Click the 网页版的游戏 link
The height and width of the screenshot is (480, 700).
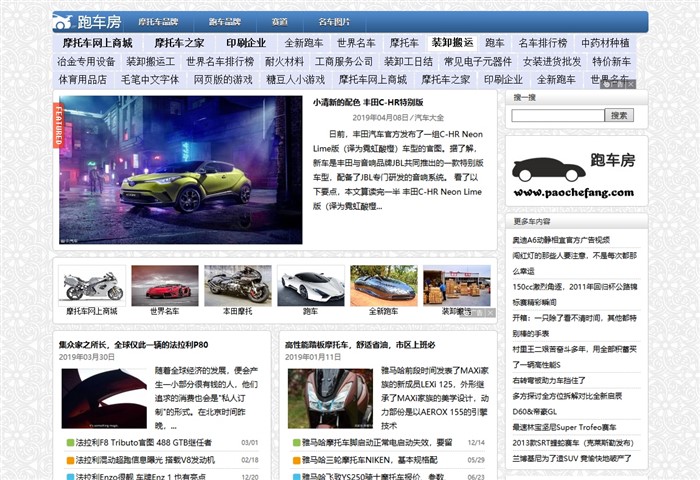223,79
